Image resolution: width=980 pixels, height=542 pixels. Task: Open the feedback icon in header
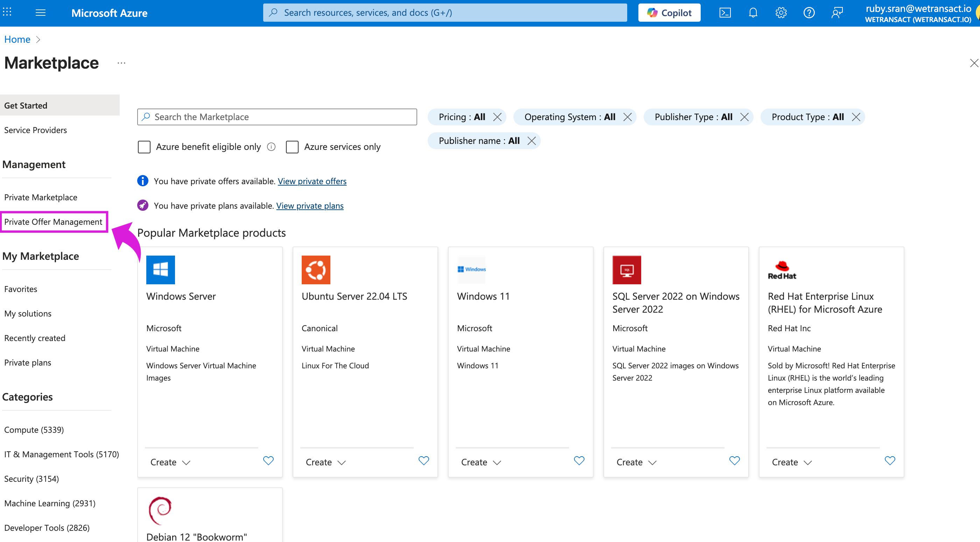(837, 13)
